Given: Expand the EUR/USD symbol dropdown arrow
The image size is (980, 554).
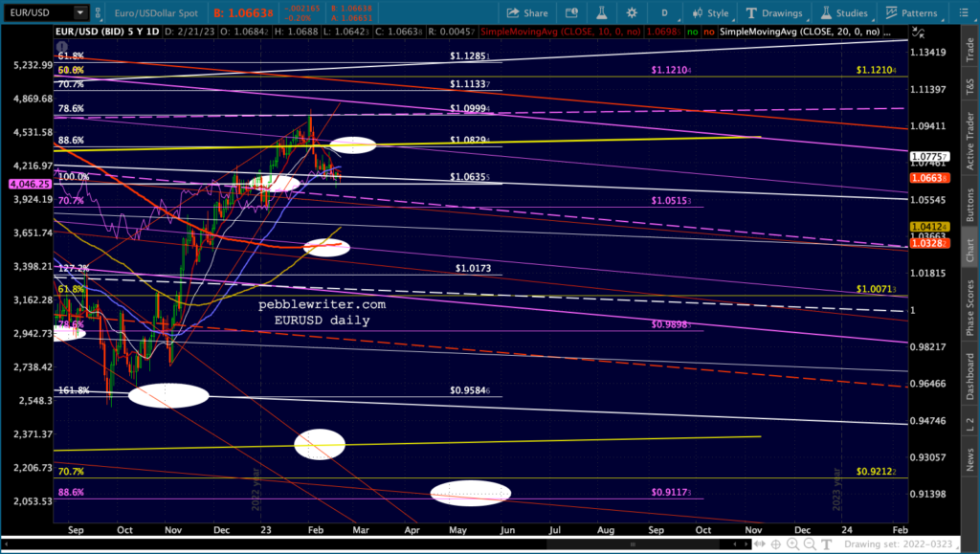Looking at the screenshot, I should click(x=79, y=13).
